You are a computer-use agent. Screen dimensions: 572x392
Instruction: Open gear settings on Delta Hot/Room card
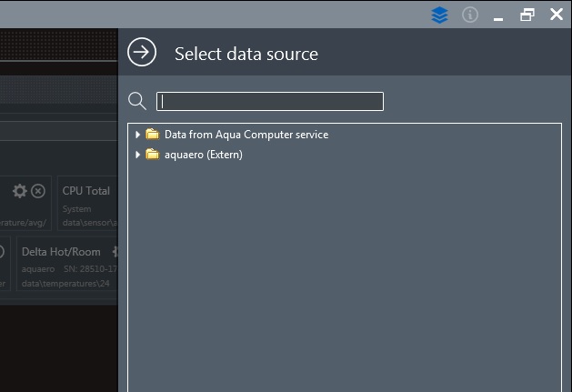coord(115,251)
